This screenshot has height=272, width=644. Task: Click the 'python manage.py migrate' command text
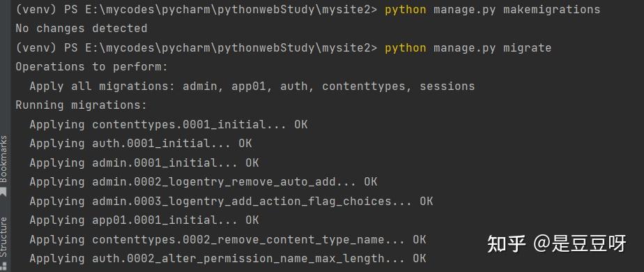(x=468, y=47)
